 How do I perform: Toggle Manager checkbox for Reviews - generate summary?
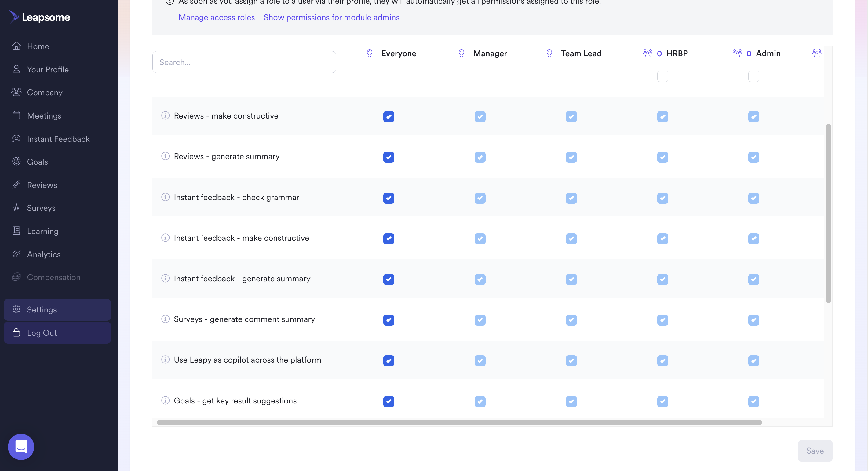[x=480, y=157]
